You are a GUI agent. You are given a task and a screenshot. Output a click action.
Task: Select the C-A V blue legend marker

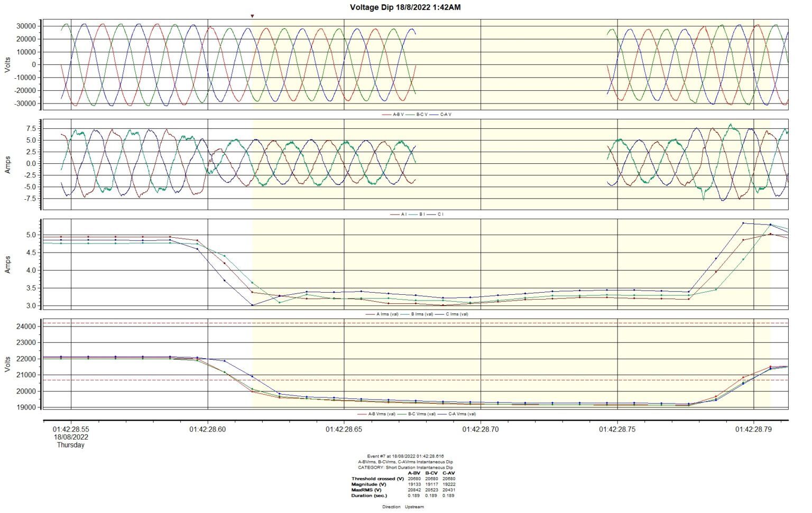434,114
